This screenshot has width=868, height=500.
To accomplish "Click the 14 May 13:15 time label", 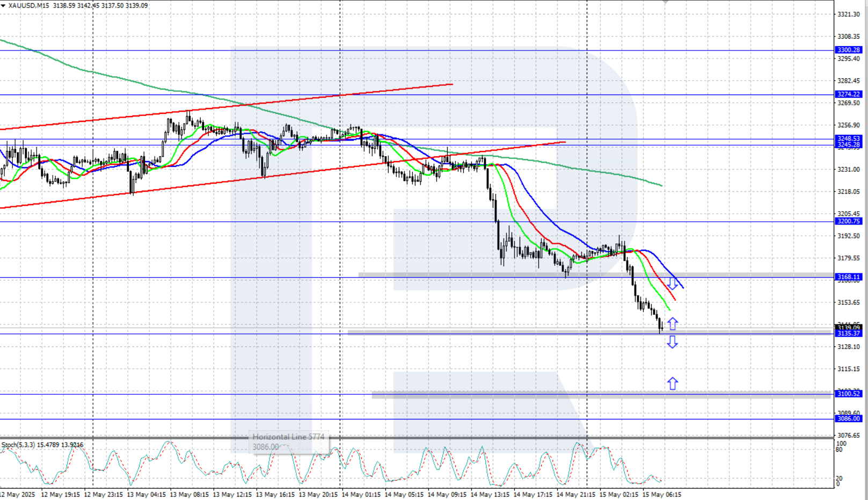I will tap(490, 494).
